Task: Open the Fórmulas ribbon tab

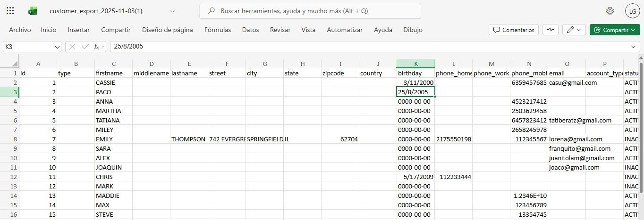Action: pos(218,30)
